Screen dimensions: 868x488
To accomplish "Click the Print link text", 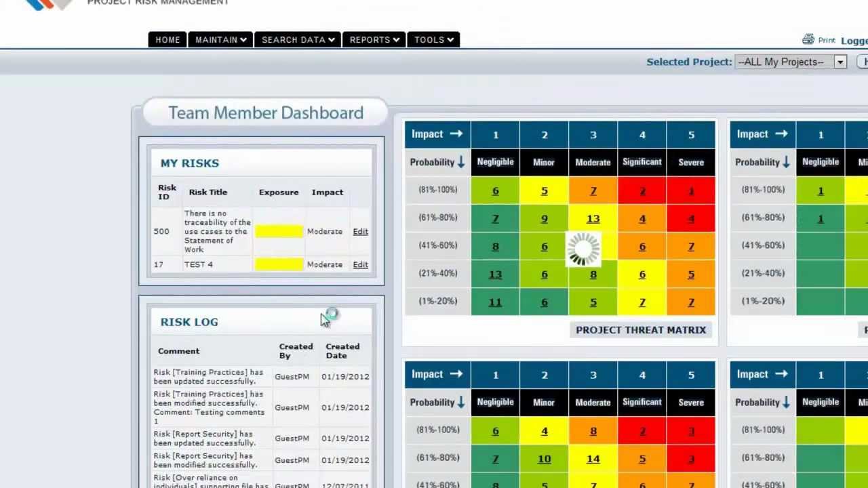I will 827,41.
